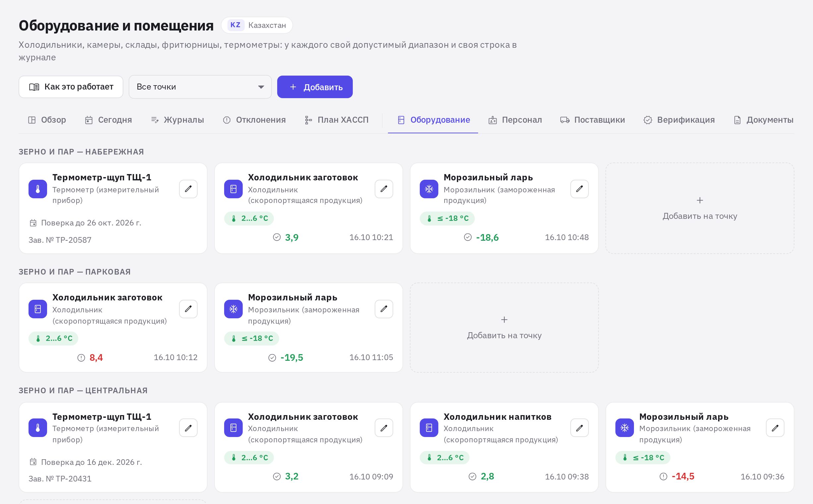Go to the Журналы tab
Viewport: 813px width, 504px height.
click(177, 120)
